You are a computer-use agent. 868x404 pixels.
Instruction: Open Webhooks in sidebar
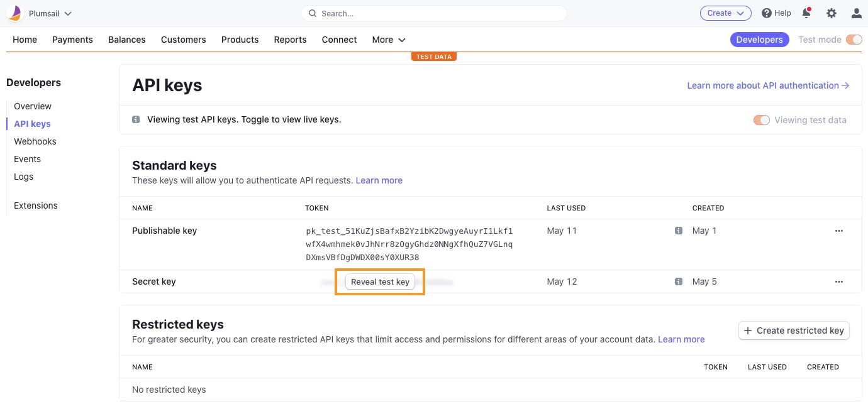pos(35,141)
